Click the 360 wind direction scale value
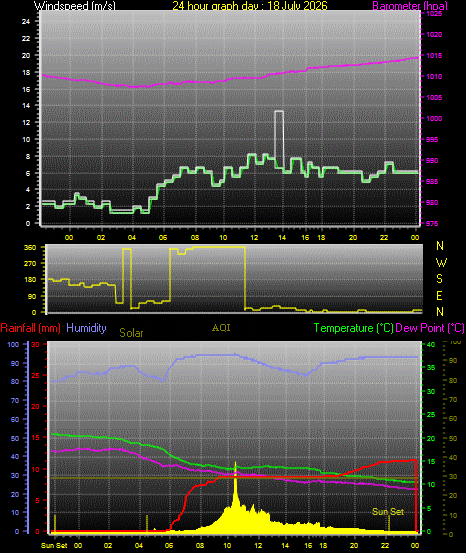 click(x=30, y=248)
